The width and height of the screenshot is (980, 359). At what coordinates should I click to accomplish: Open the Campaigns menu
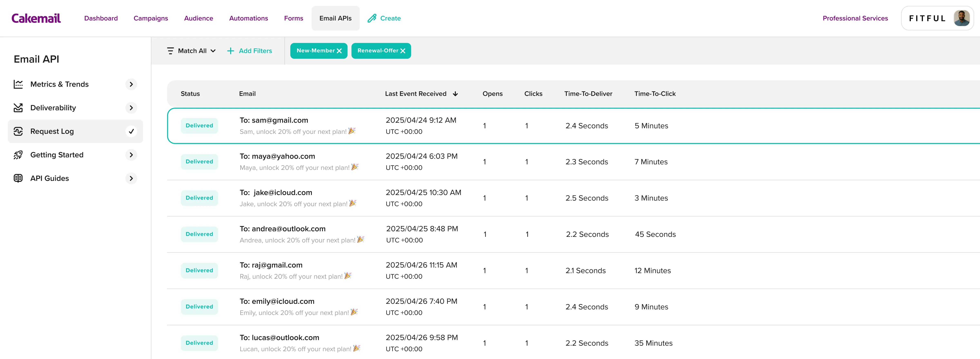click(151, 18)
